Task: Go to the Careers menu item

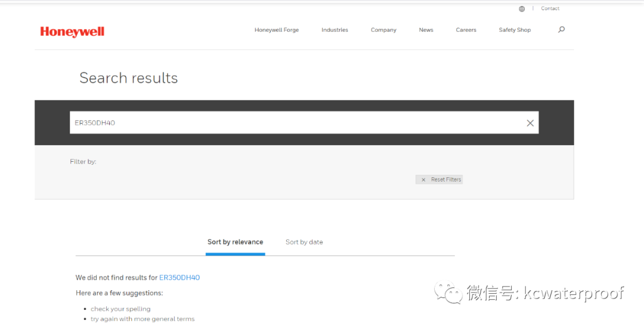Action: click(466, 30)
